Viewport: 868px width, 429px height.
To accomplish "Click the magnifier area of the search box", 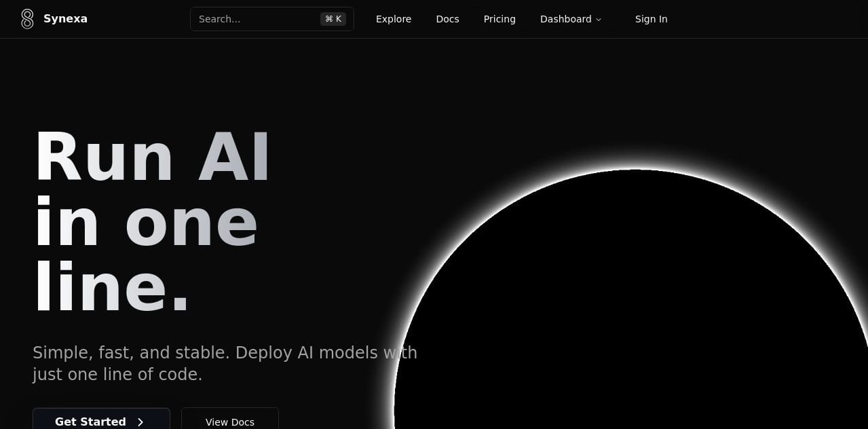I will pyautogui.click(x=204, y=18).
